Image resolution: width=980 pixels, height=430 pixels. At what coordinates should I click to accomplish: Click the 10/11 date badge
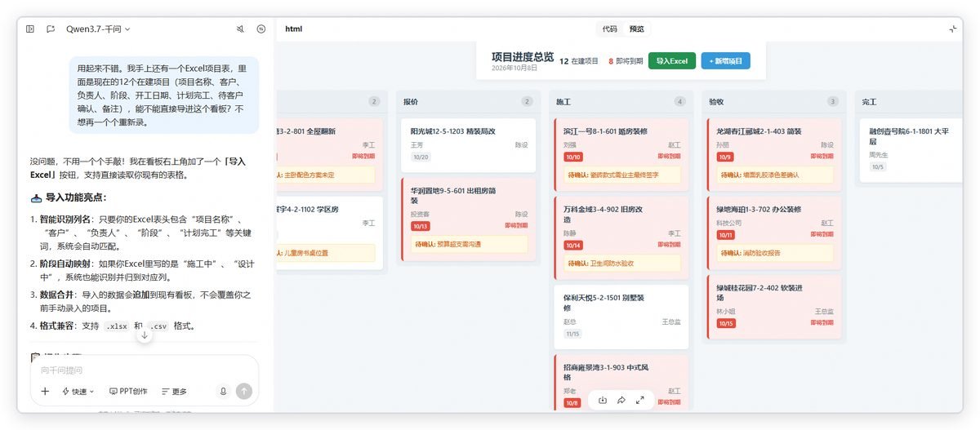click(x=726, y=235)
